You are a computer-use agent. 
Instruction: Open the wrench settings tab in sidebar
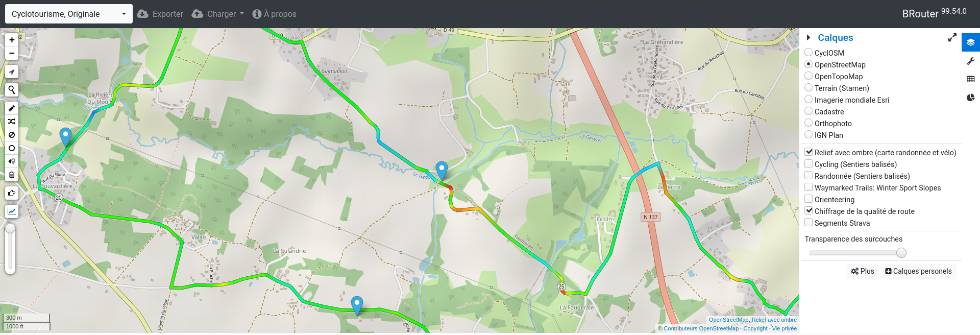971,61
